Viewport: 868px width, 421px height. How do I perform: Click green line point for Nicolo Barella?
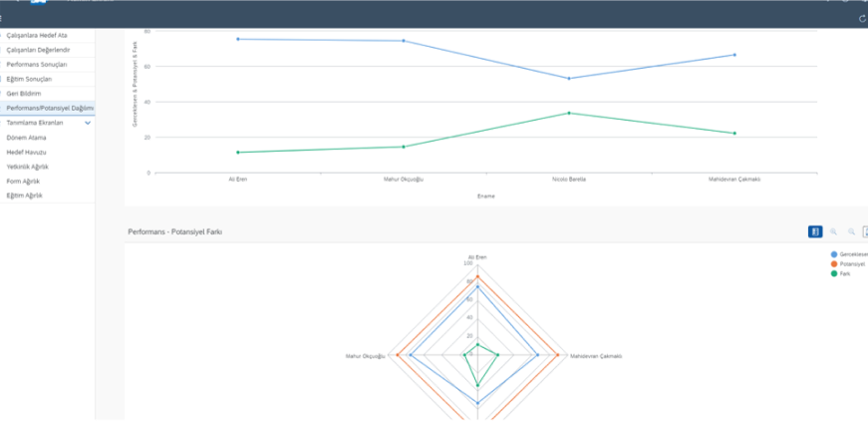coord(568,113)
